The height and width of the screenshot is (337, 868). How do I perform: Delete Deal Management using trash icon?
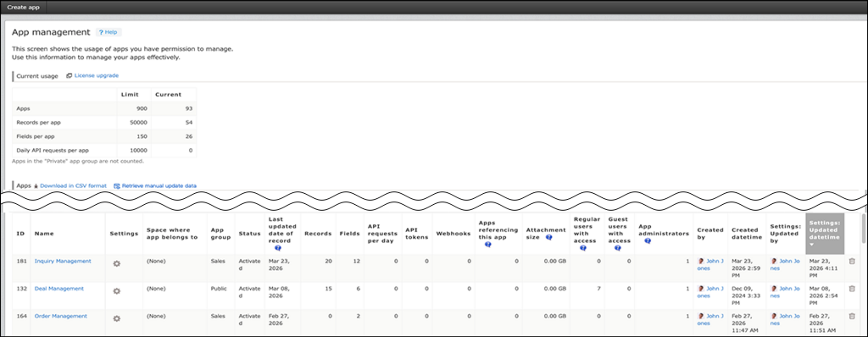[852, 288]
